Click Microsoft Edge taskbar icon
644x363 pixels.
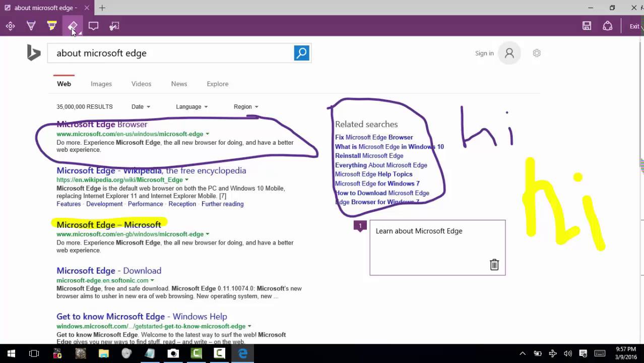tap(242, 353)
